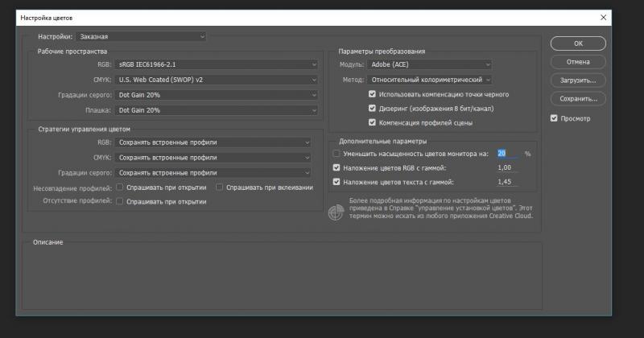Viewport: 644px width, 338px height.
Task: Click the Стратегии управления цветом group label
Action: click(x=85, y=129)
